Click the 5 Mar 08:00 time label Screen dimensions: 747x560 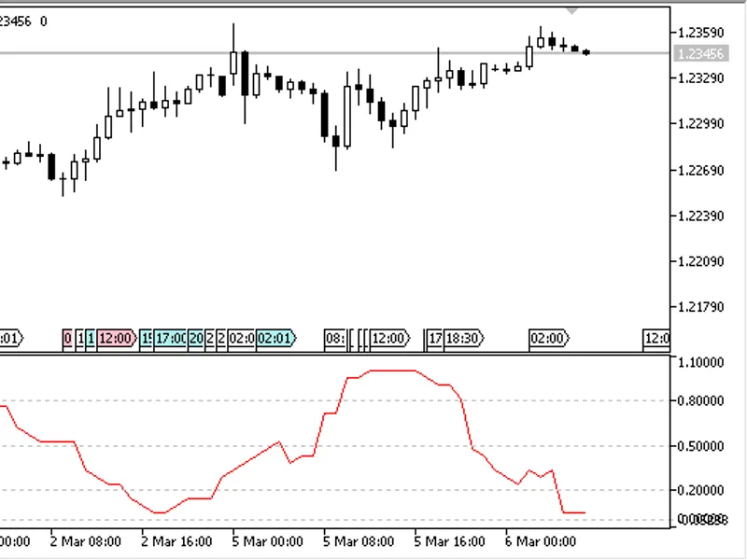click(x=359, y=542)
